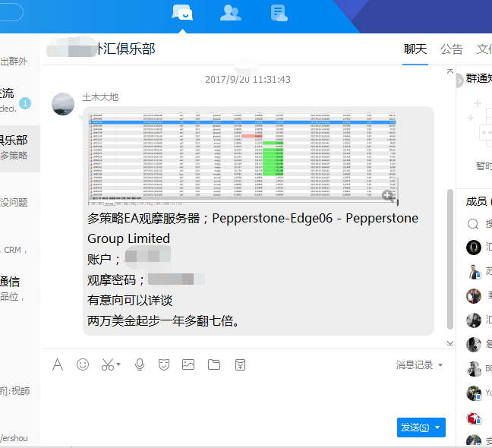
Task: Select the 俱乐部 conversation in sidebar
Action: coord(20,148)
